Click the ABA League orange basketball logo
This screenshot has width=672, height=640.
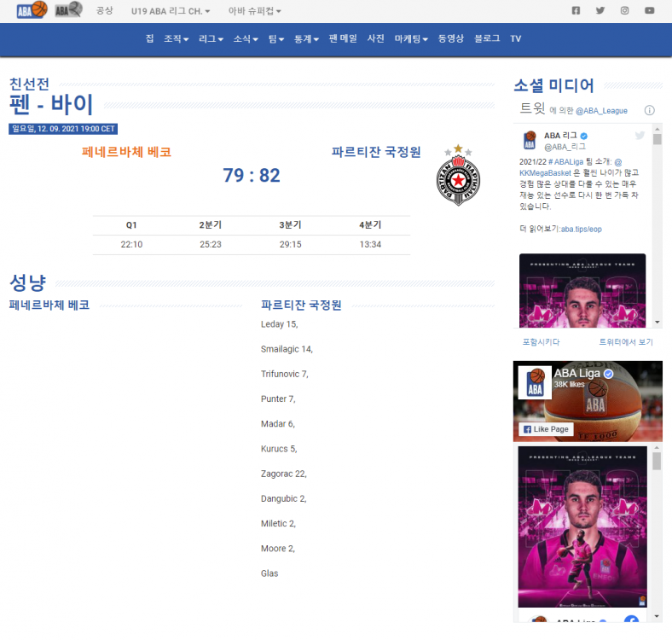tap(32, 9)
